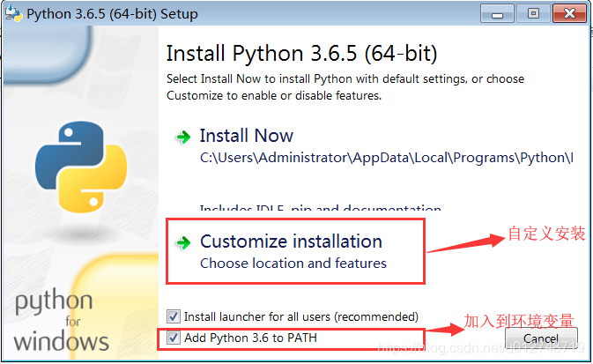The image size is (593, 364).
Task: Click the Install Now option
Action: tap(246, 136)
